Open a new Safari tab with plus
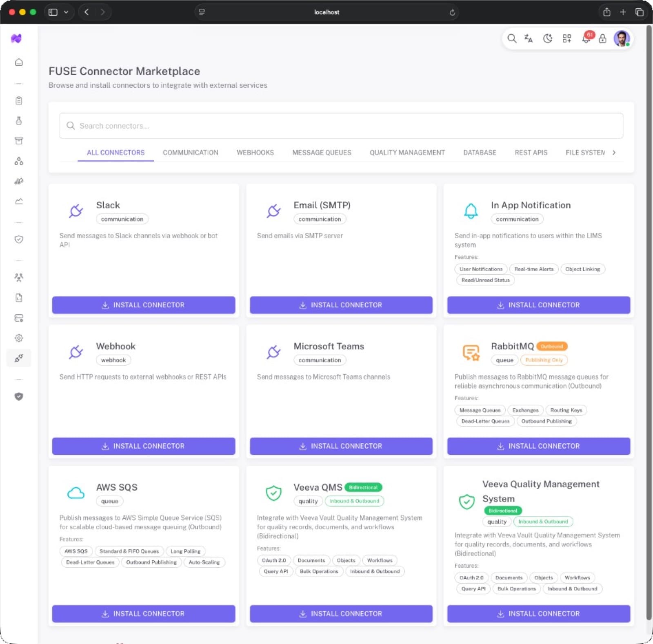This screenshot has height=644, width=653. 623,12
